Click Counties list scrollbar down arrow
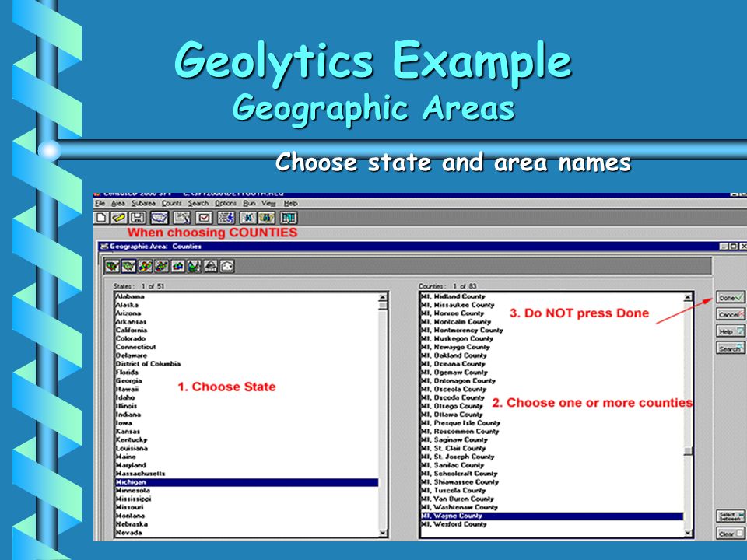 click(687, 533)
